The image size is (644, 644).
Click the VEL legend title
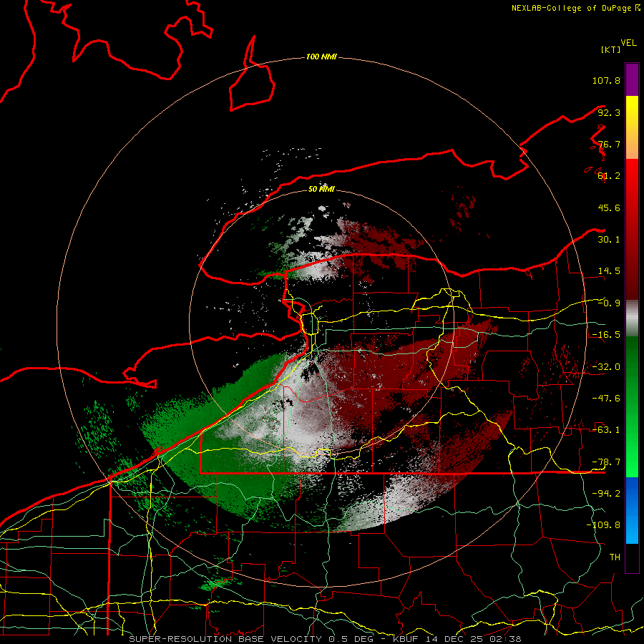tap(628, 42)
